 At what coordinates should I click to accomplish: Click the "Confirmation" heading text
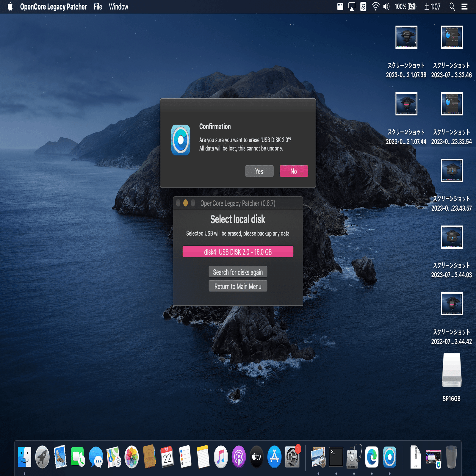click(x=215, y=126)
